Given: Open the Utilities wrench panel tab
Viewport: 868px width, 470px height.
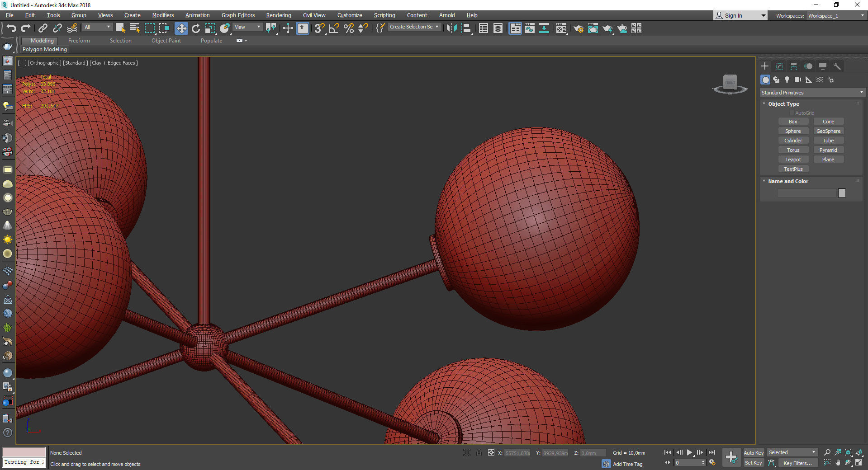Looking at the screenshot, I should (x=837, y=66).
